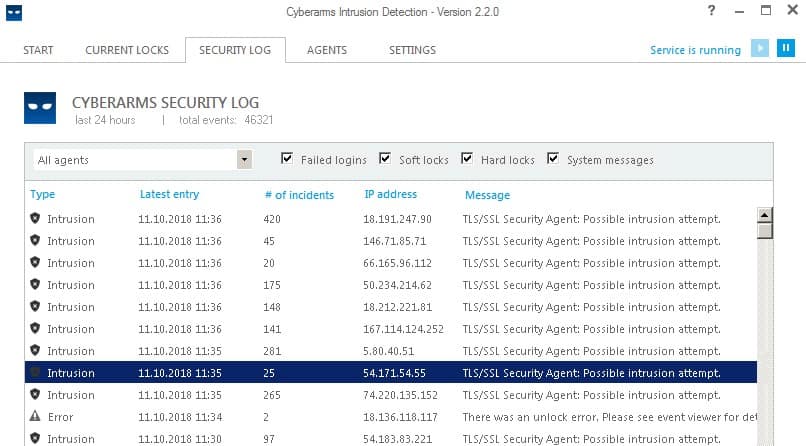Select IP address 18.212.221.81
This screenshot has height=446, width=806.
click(x=397, y=307)
